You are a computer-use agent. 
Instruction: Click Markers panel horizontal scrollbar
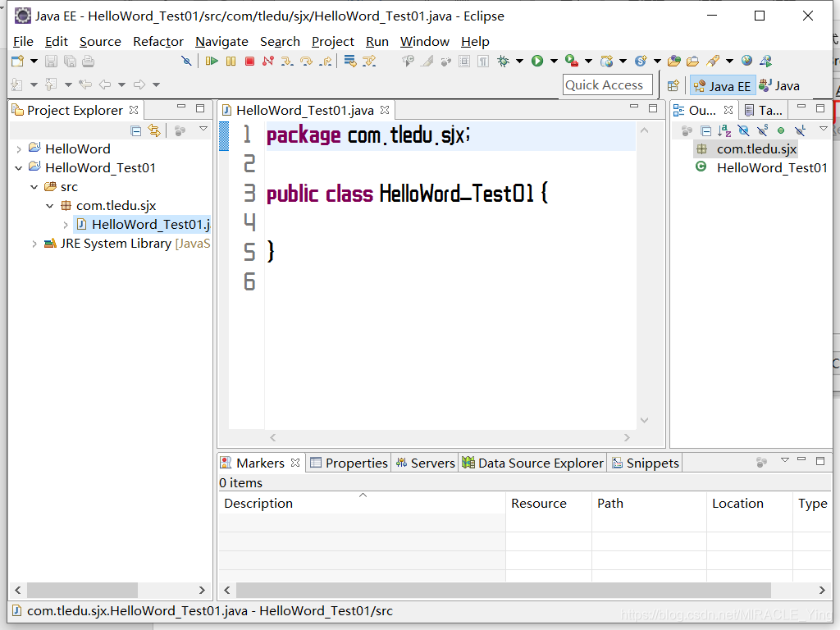pyautogui.click(x=503, y=590)
